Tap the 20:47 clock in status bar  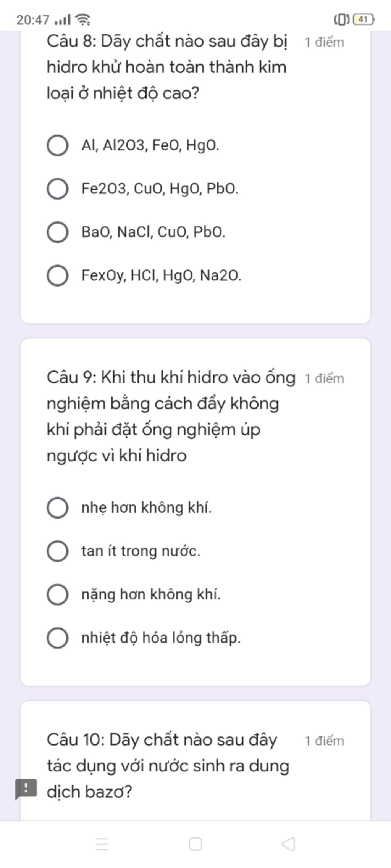tap(33, 19)
